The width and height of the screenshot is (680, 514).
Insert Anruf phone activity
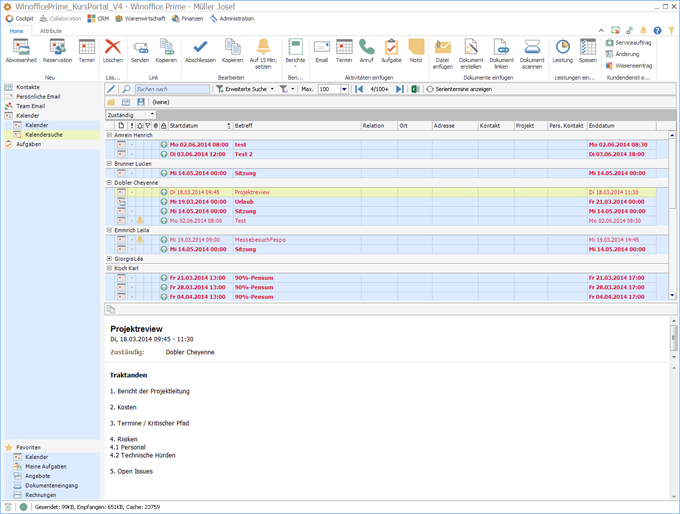coord(367,51)
